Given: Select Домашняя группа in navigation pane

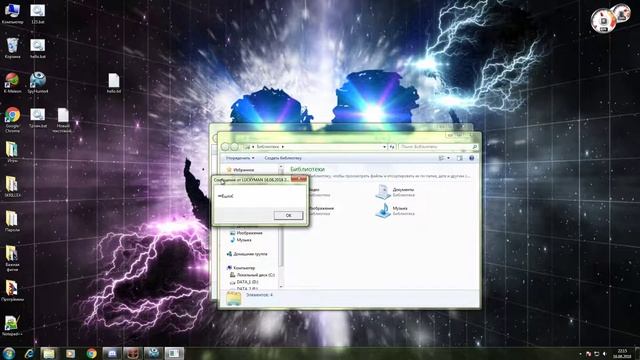Looking at the screenshot, I should 247,254.
